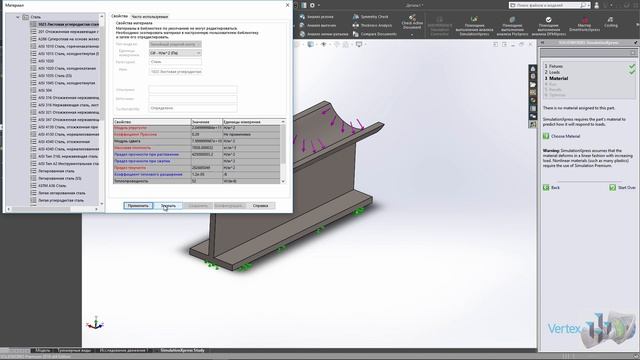Click Коэффициент Пуассона property row
640x360 pixels.
(197, 134)
